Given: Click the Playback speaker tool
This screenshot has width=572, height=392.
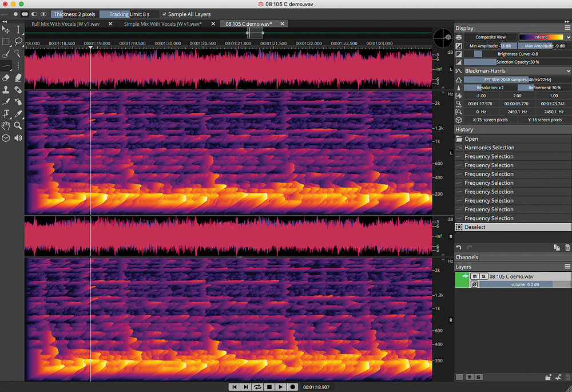Looking at the screenshot, I should [x=18, y=138].
